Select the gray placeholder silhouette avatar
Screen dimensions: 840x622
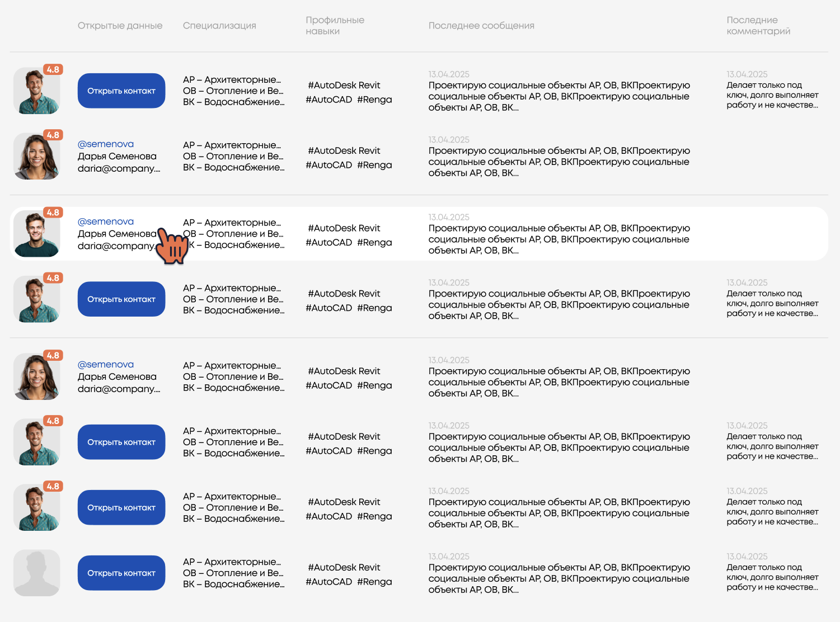click(x=37, y=573)
